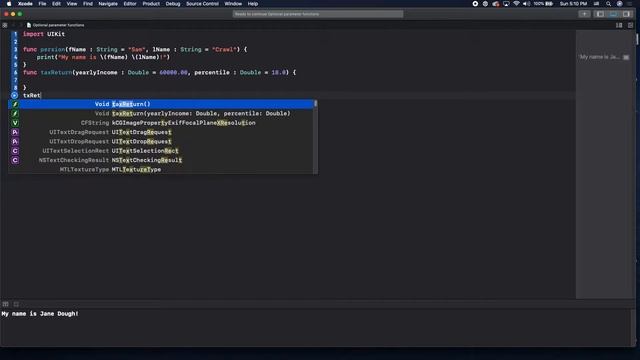Click the battery status indicator
This screenshot has height=360, width=640.
point(543,4)
